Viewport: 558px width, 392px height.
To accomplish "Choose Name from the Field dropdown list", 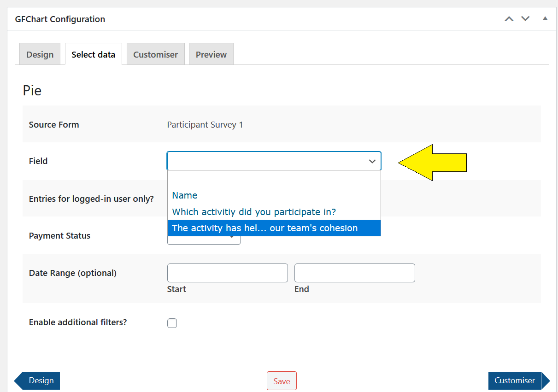I will click(185, 195).
